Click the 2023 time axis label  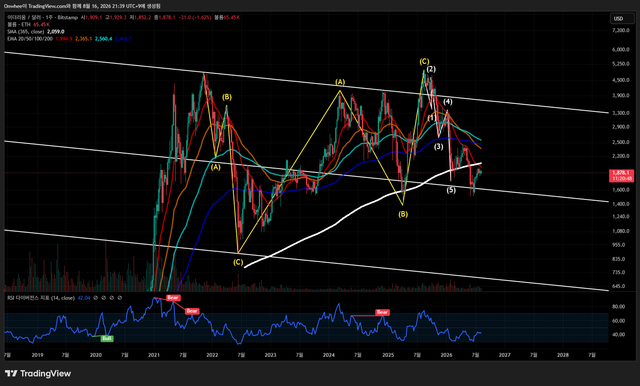[270, 355]
